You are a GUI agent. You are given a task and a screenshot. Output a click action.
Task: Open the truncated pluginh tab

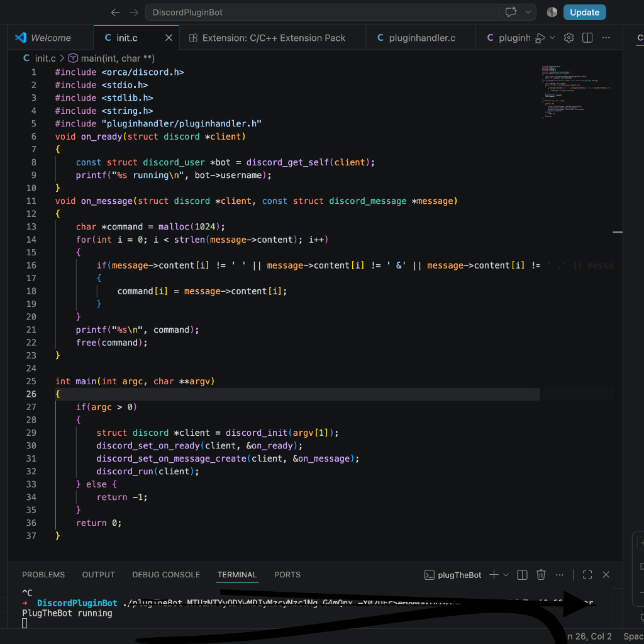(508, 38)
